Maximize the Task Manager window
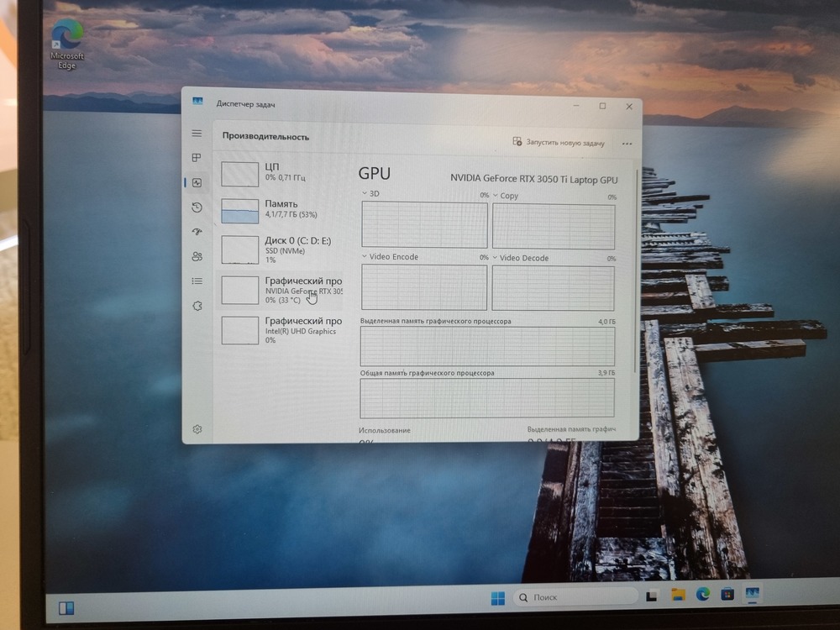 pyautogui.click(x=602, y=106)
